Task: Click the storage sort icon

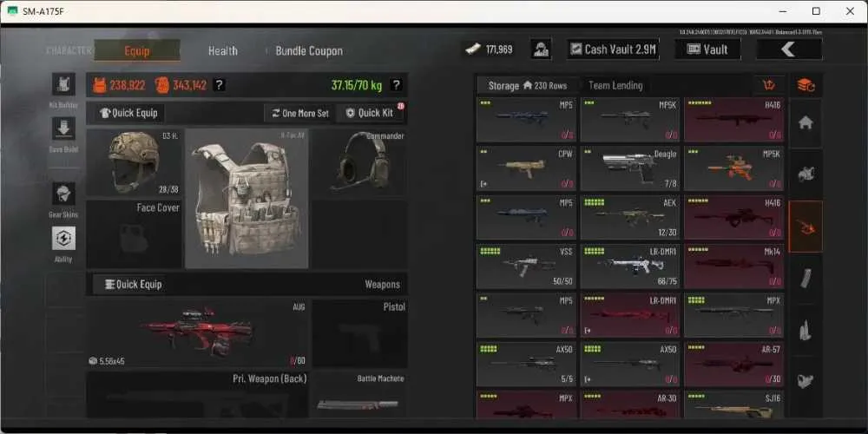Action: click(768, 85)
